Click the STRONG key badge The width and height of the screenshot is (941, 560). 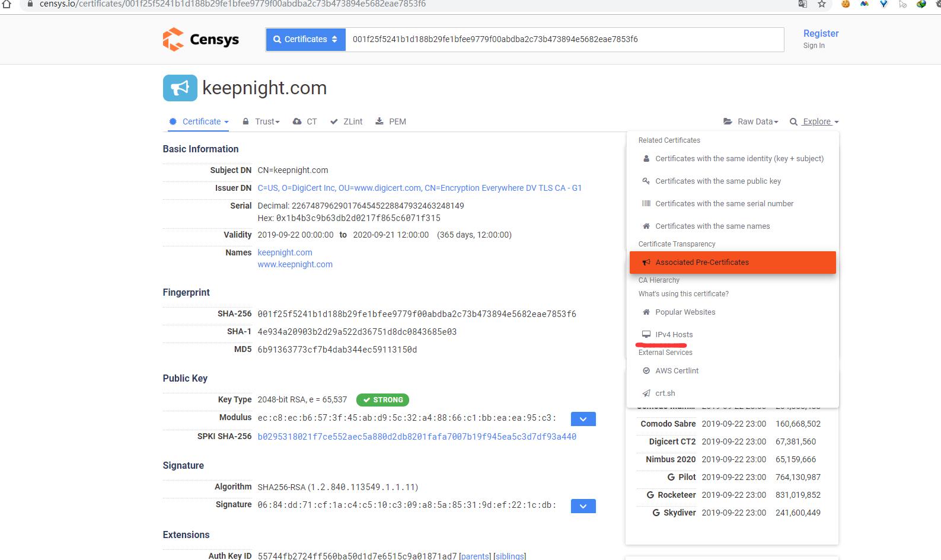pos(382,400)
